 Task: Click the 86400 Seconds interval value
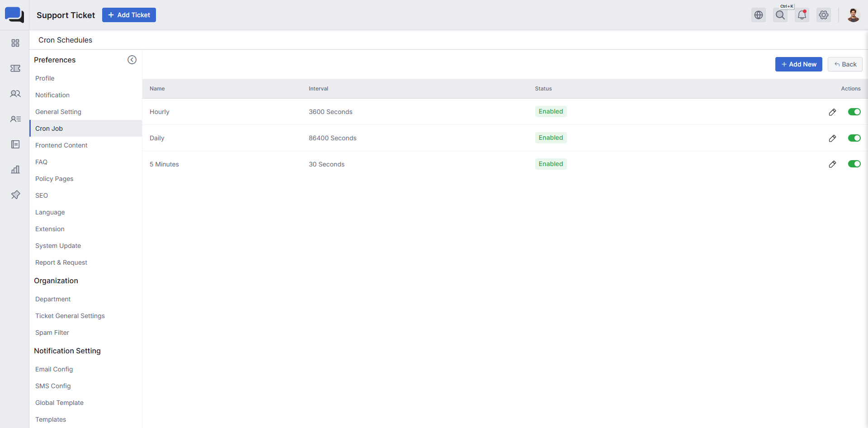(x=333, y=138)
